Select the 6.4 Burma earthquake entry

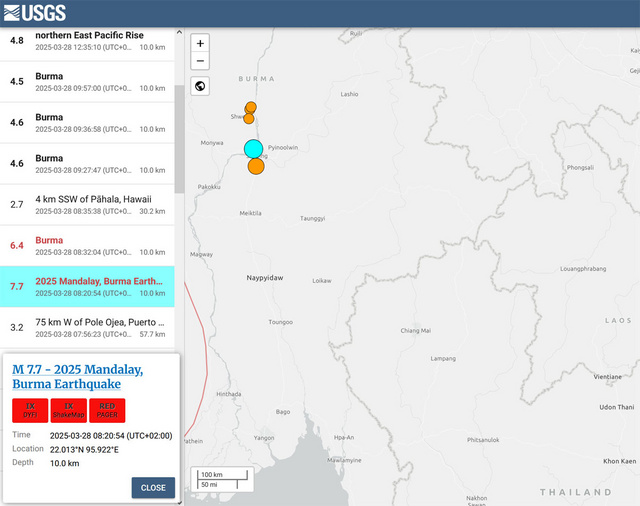(x=87, y=246)
